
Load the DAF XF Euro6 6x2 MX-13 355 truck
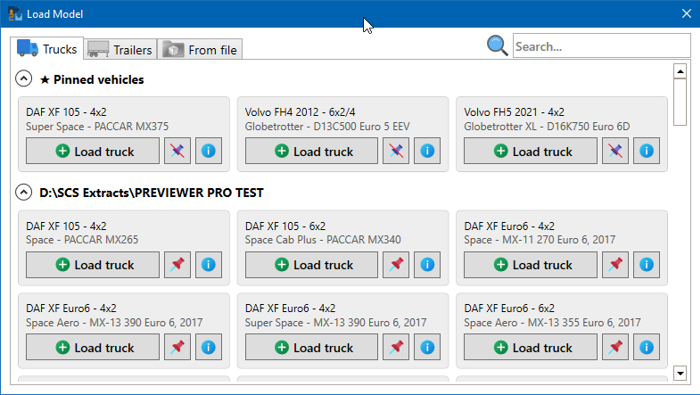(531, 347)
